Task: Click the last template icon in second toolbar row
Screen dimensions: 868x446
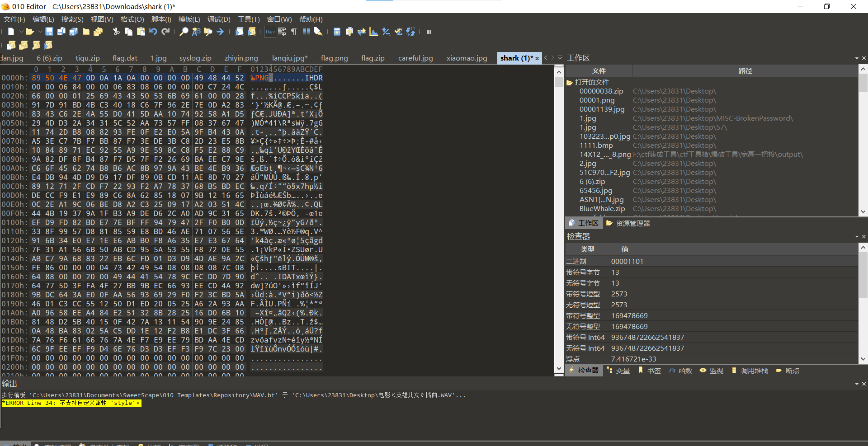Action: (48, 45)
